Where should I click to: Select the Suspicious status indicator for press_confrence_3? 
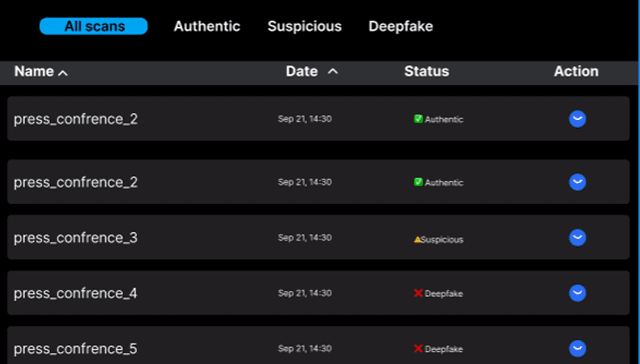click(x=438, y=239)
